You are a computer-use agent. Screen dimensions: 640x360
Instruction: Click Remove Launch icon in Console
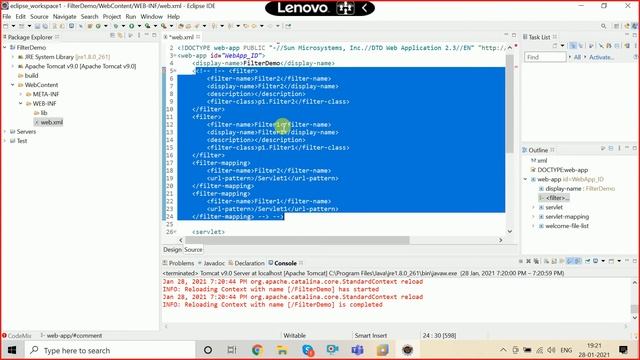click(x=529, y=261)
